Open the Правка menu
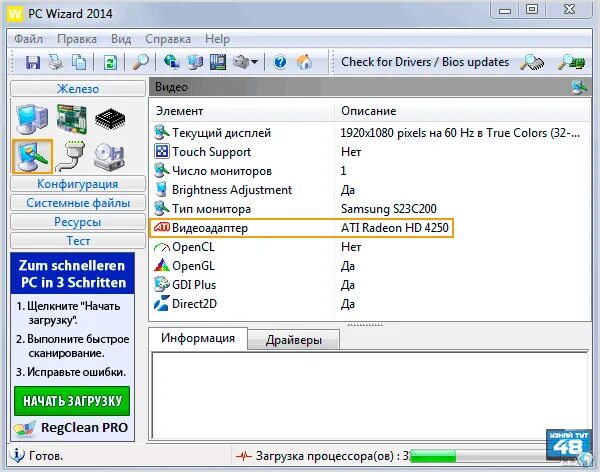This screenshot has height=472, width=600. click(77, 39)
